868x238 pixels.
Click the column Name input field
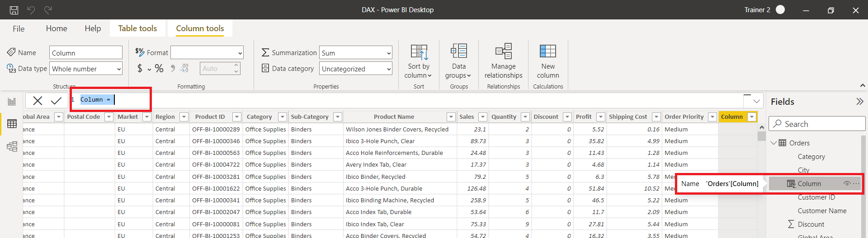(86, 53)
